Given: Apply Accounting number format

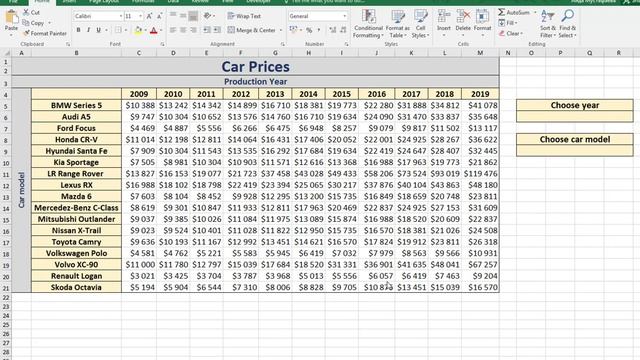Looking at the screenshot, I should pos(293,30).
